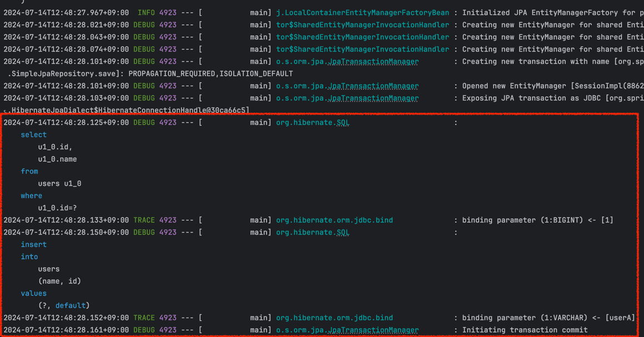Open JpaTransactionManager link on 'Opened new EntityManager' line
Viewport: 644px width, 337px height.
pos(373,86)
